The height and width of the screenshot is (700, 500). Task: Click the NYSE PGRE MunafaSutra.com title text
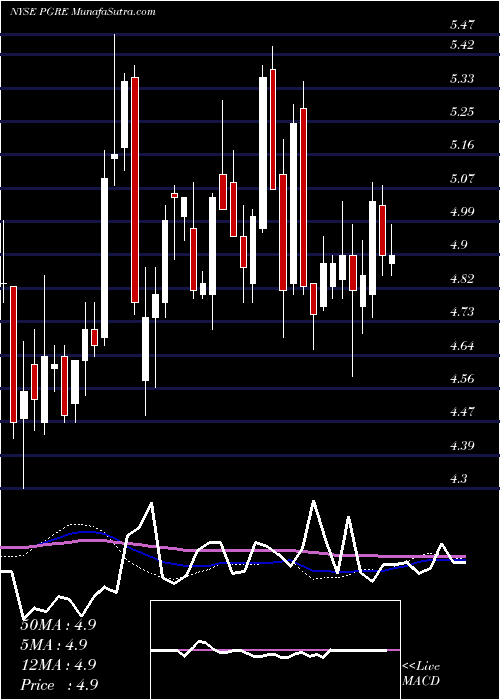pos(83,12)
